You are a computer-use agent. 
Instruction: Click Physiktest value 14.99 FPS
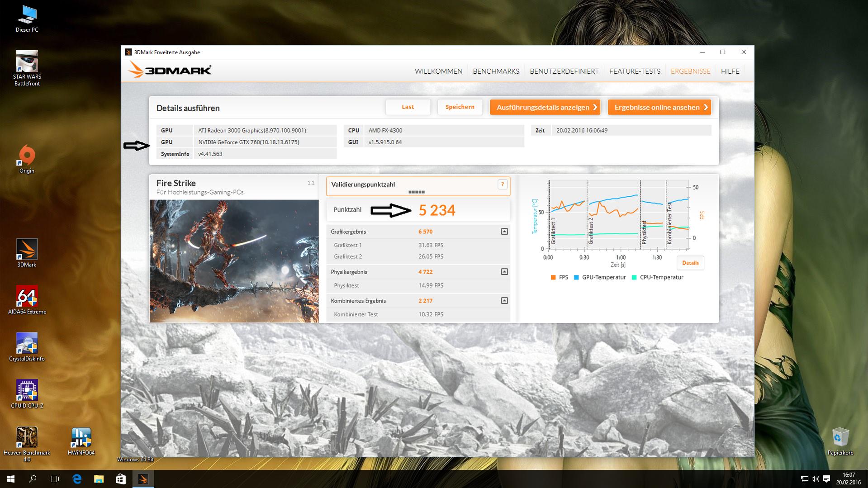pos(431,285)
